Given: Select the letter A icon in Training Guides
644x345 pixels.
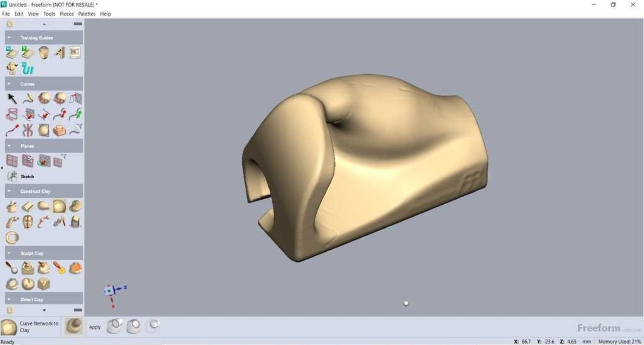Looking at the screenshot, I should (x=59, y=53).
